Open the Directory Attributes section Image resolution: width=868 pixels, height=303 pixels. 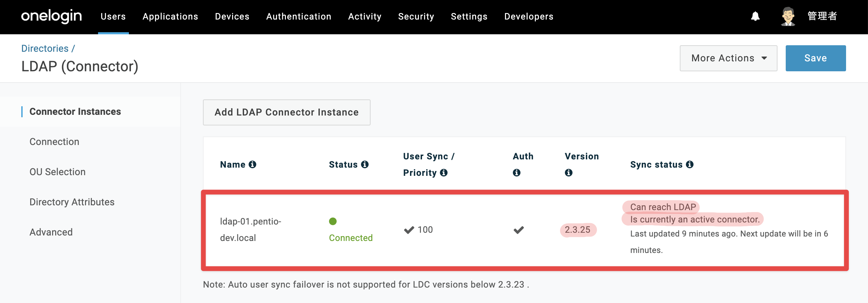[72, 202]
